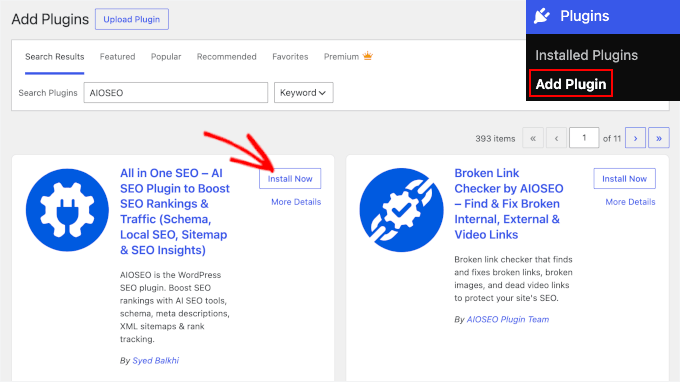Screen dimensions: 680x382
Task: Click the 'of 11' page total text
Action: click(612, 139)
